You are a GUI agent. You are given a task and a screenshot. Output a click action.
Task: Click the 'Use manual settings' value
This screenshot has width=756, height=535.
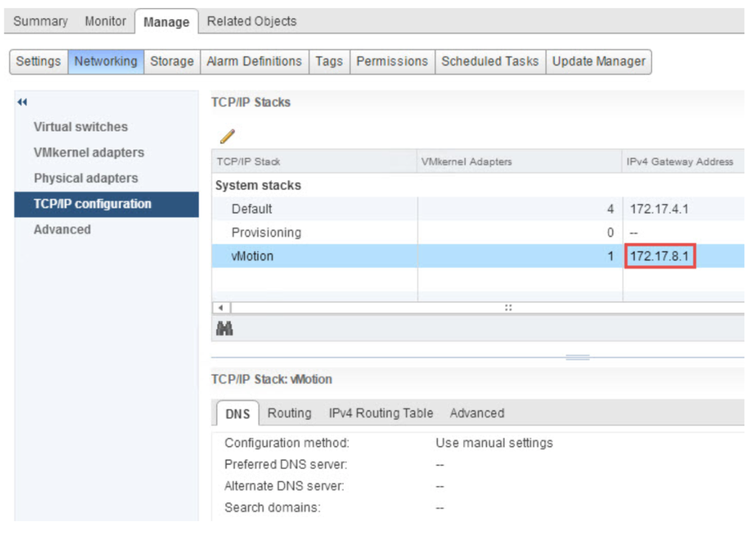pos(494,443)
